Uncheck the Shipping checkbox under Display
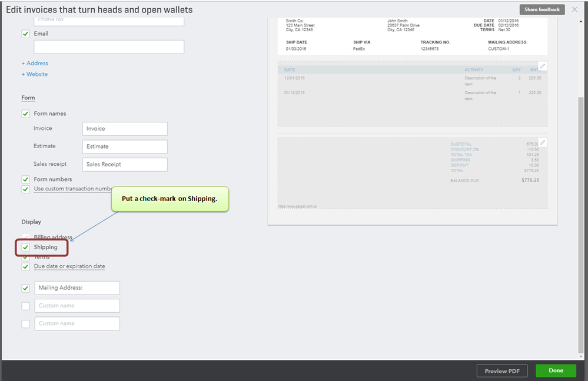This screenshot has width=588, height=381. coord(25,247)
